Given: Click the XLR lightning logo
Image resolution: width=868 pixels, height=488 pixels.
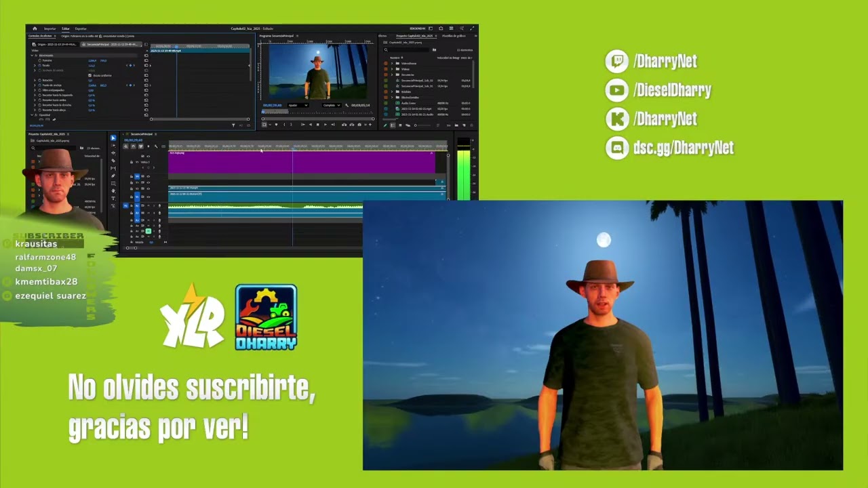Looking at the screenshot, I should click(x=192, y=317).
